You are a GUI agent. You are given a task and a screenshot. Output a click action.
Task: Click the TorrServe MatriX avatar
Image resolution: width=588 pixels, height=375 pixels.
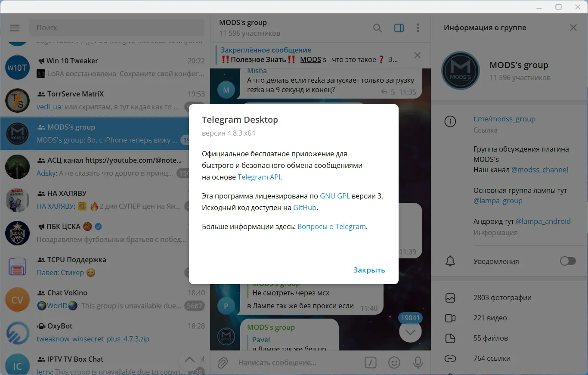[17, 100]
